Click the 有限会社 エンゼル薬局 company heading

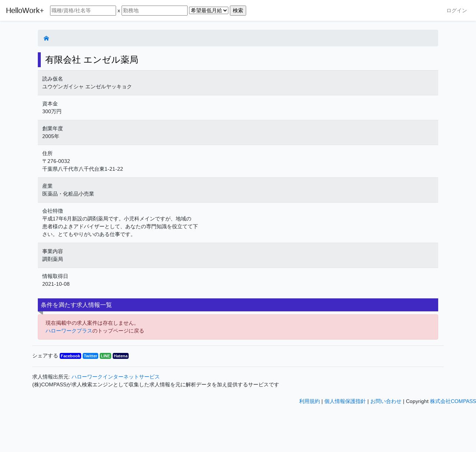(x=92, y=60)
